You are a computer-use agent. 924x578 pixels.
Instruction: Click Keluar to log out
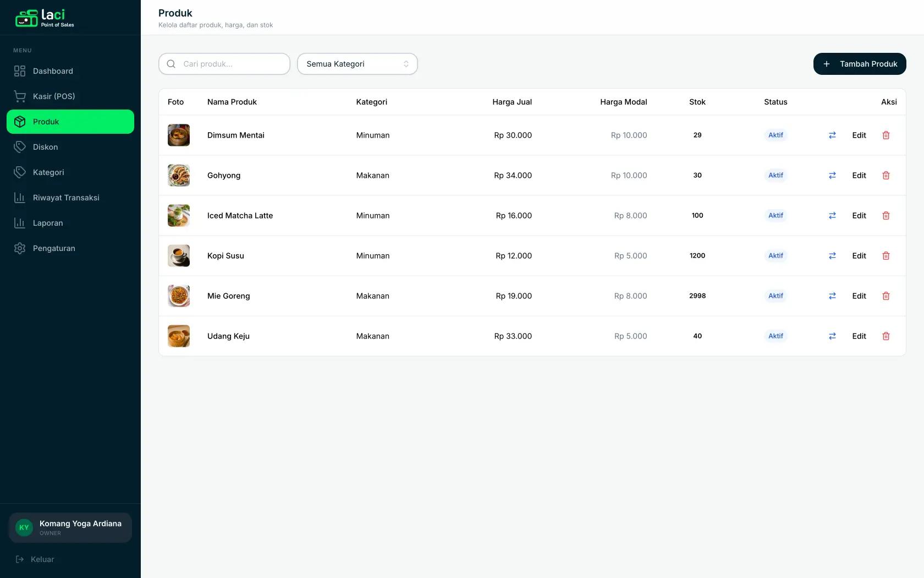(x=35, y=559)
